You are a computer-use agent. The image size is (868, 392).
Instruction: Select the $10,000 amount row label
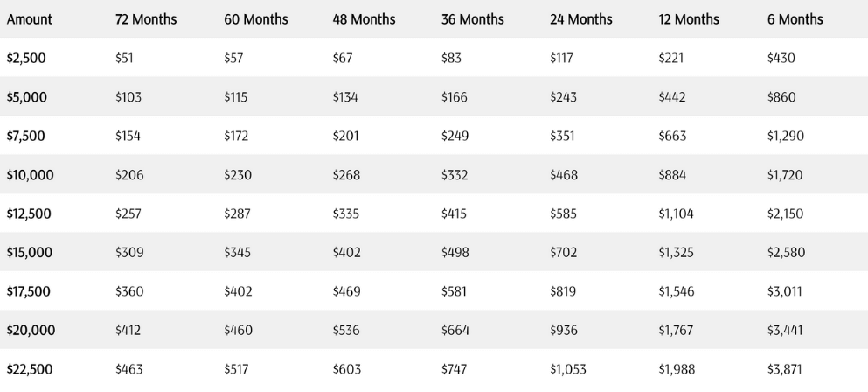[31, 175]
